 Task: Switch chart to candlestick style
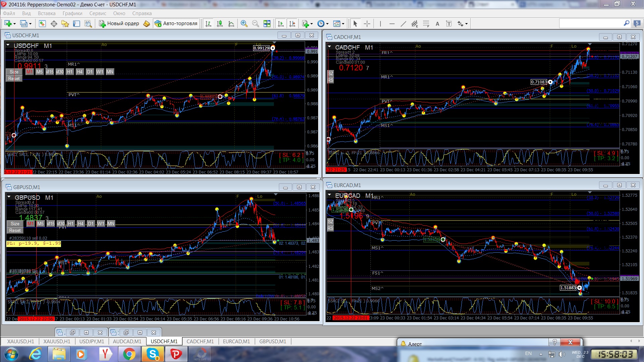point(220,23)
